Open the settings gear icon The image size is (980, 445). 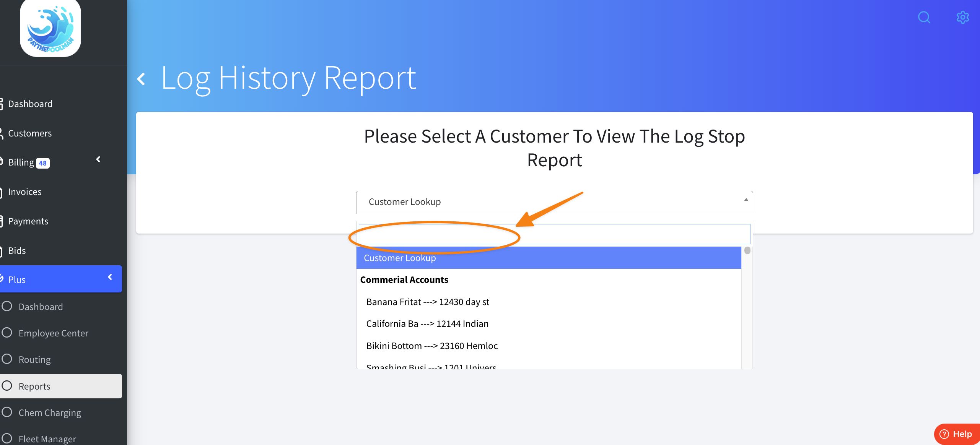(962, 17)
